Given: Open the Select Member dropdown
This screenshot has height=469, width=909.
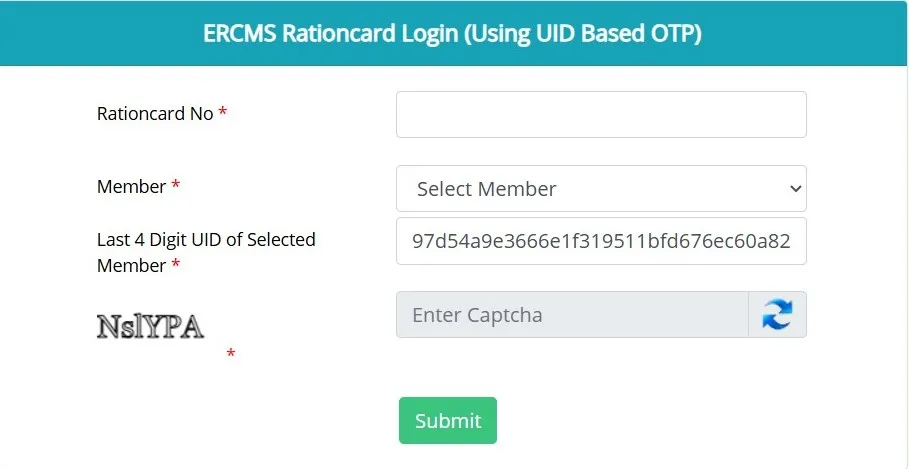Looking at the screenshot, I should coord(600,189).
